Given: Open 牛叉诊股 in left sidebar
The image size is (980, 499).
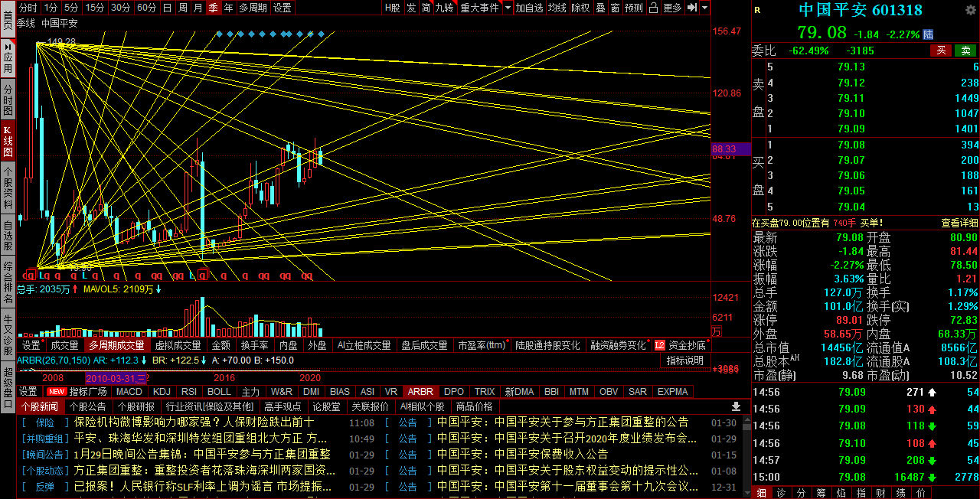Looking at the screenshot, I should coord(8,334).
